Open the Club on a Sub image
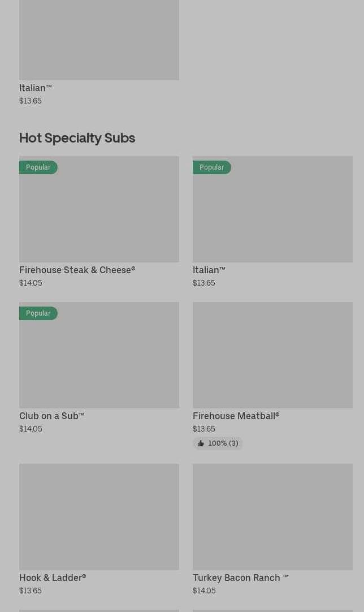This screenshot has height=612, width=364. (99, 361)
